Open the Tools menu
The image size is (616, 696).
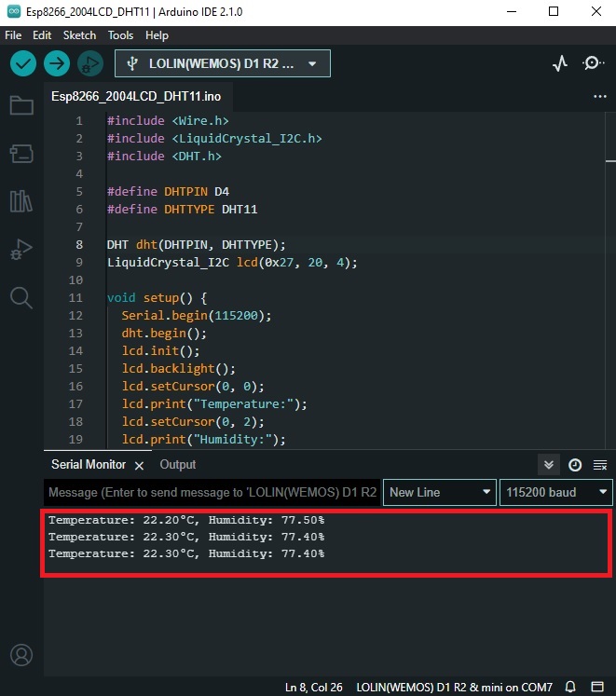tap(120, 35)
